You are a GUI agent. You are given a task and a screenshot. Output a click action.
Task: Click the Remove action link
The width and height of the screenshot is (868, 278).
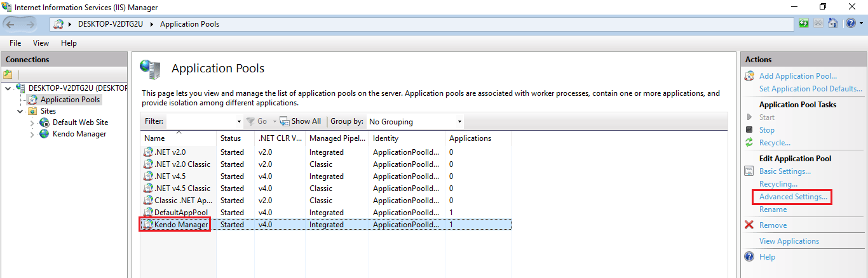click(773, 225)
